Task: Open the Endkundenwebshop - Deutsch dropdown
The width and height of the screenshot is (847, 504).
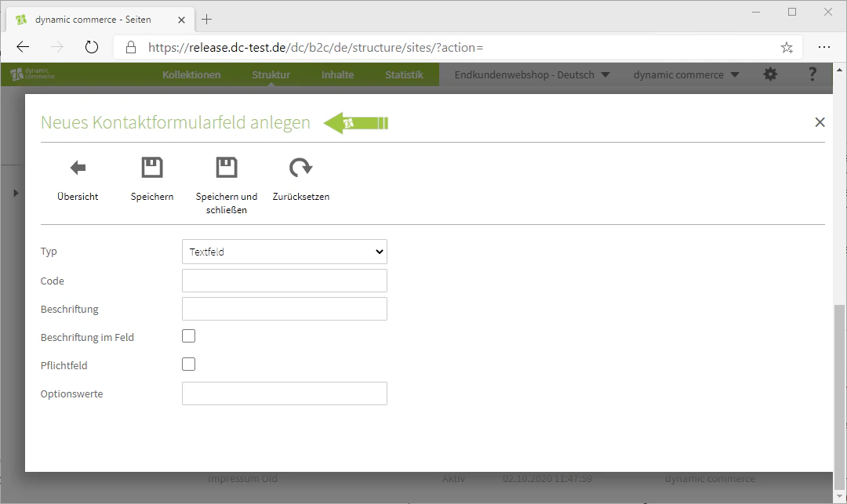Action: (532, 75)
